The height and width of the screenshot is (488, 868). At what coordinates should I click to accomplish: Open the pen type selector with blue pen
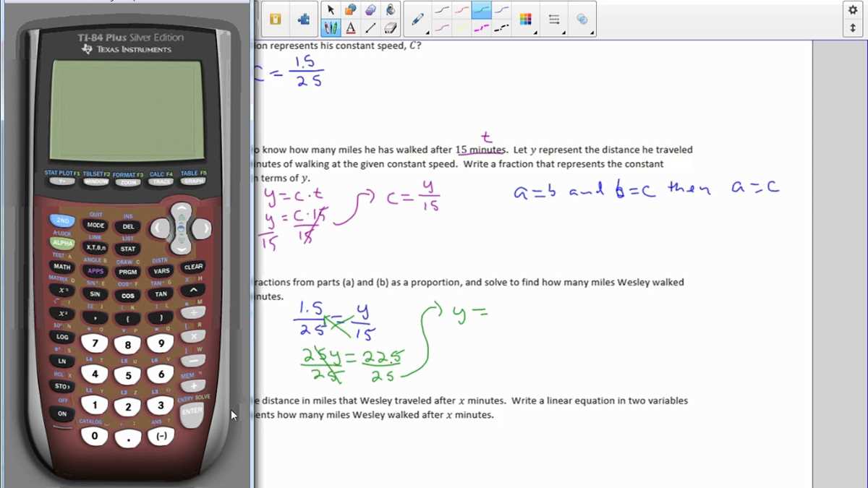pyautogui.click(x=418, y=20)
